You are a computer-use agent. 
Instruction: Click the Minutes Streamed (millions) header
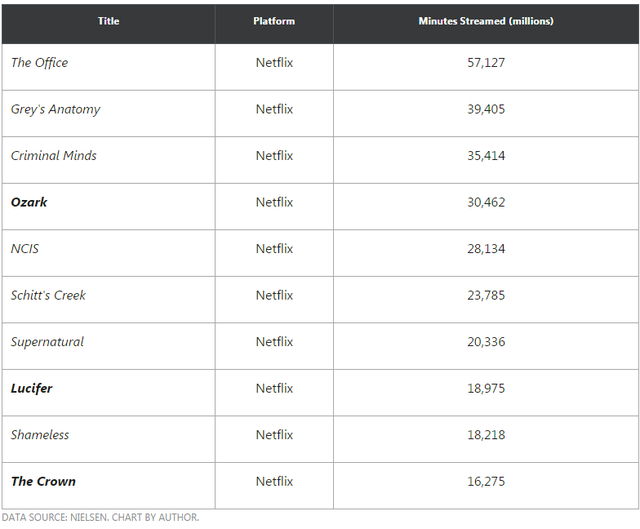[x=486, y=21]
